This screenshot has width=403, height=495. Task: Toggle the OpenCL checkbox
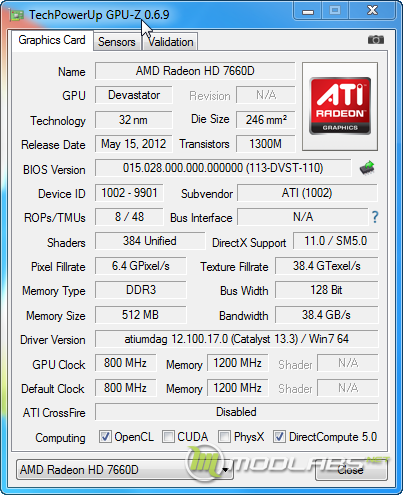pyautogui.click(x=105, y=437)
